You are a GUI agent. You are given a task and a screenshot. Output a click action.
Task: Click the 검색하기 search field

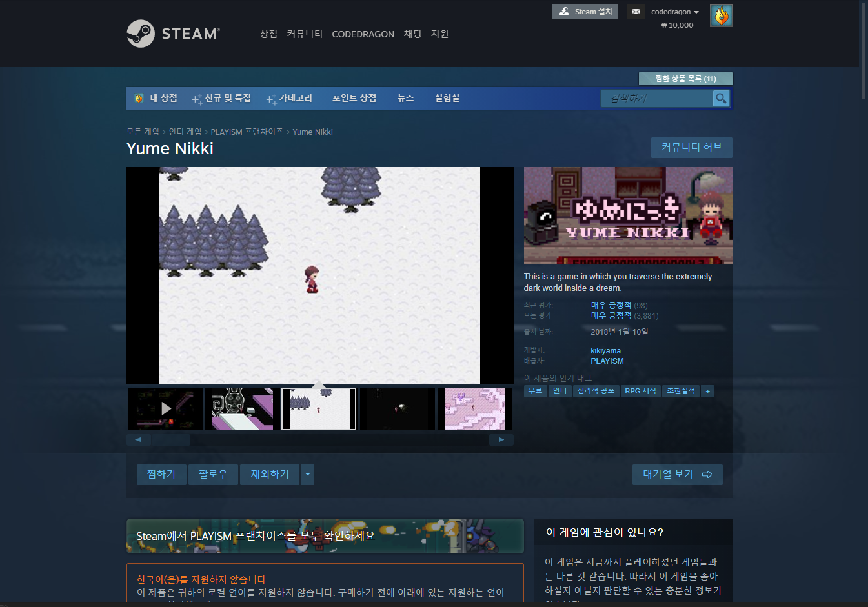(657, 98)
